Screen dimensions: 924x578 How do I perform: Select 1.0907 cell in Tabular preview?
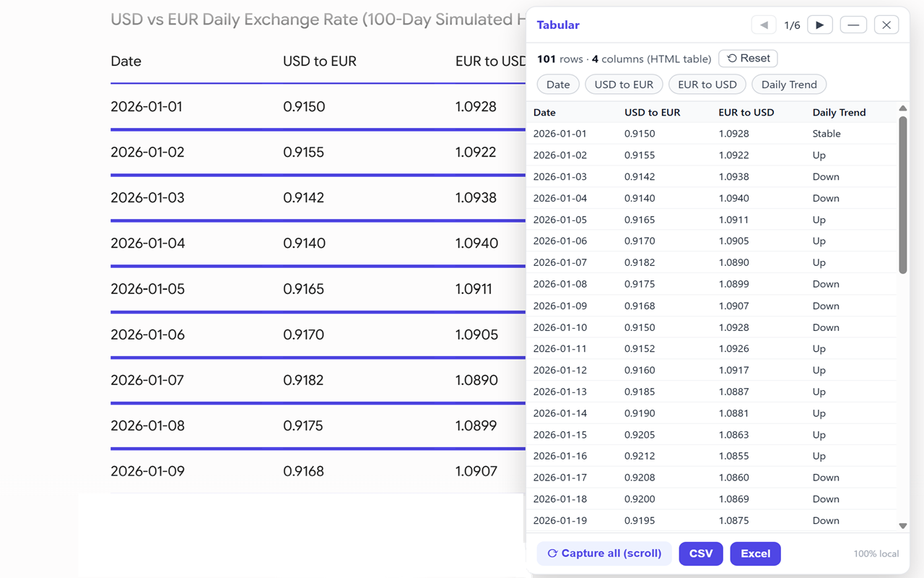(733, 306)
